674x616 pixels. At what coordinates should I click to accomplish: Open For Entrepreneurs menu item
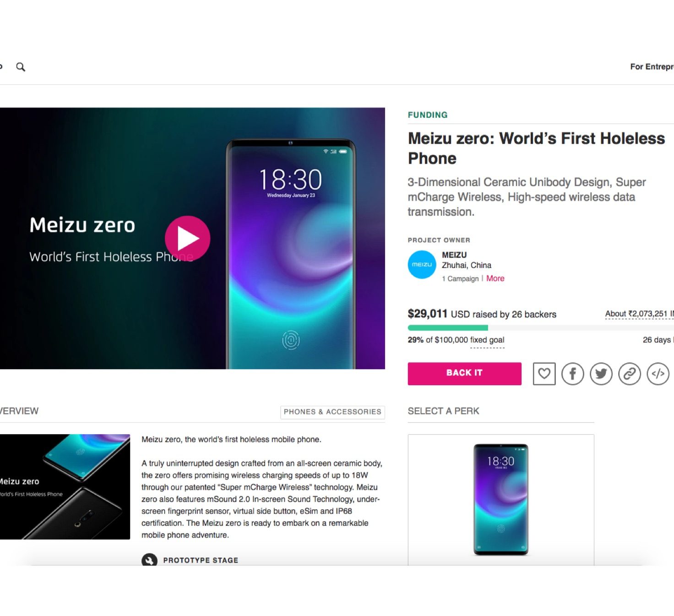(x=652, y=67)
